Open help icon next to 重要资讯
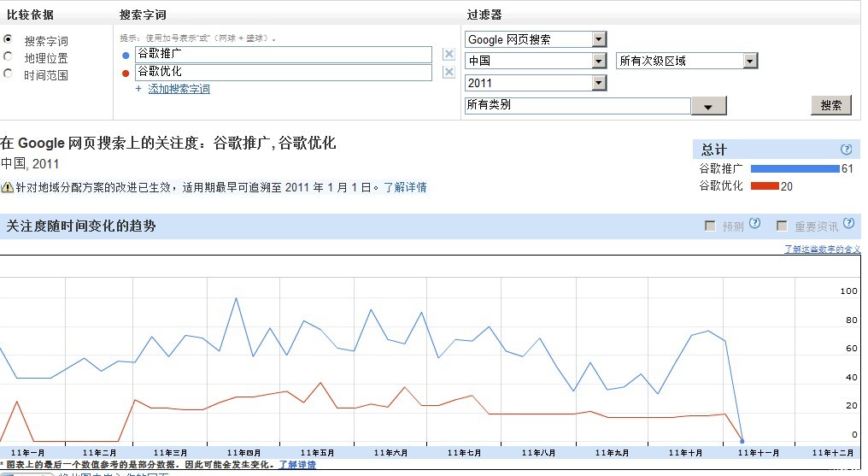This screenshot has width=868, height=476. (848, 224)
